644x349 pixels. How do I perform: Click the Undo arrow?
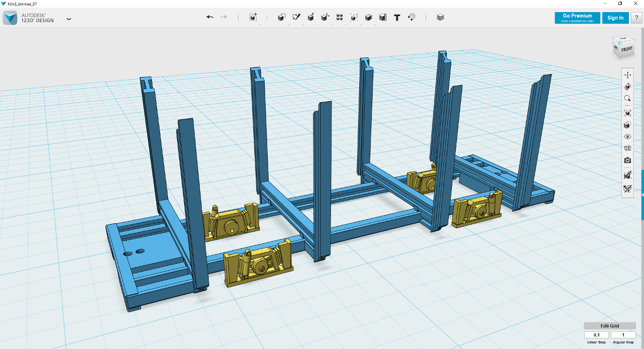[x=210, y=17]
